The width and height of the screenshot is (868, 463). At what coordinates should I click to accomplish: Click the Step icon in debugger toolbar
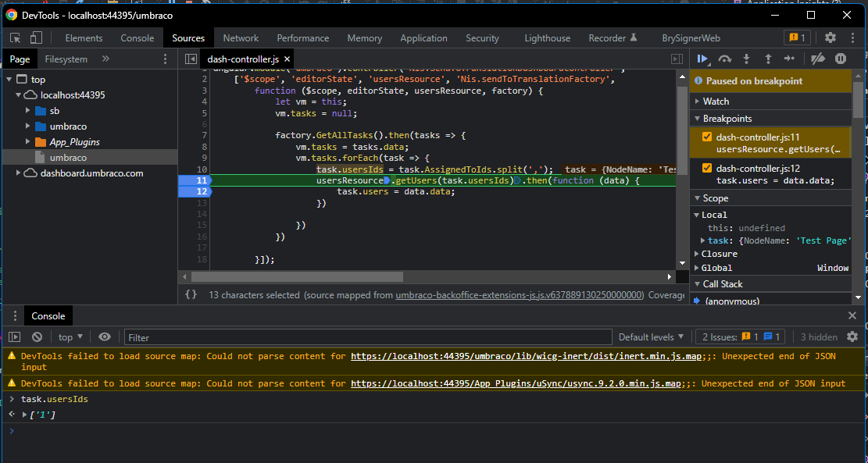[789, 59]
